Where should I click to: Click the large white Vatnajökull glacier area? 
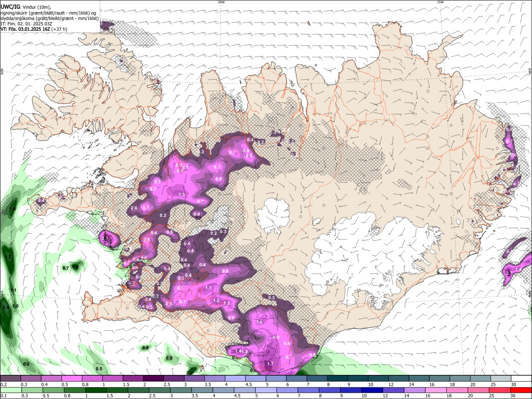pos(366,258)
